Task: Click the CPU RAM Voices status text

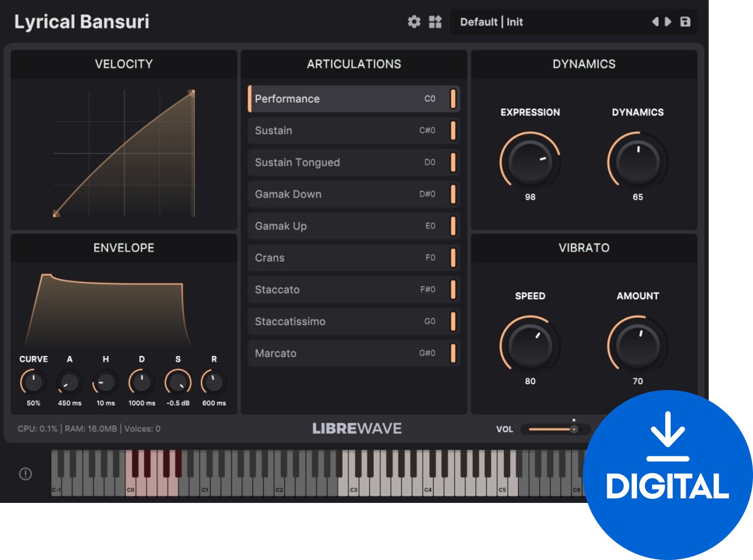Action: 89,429
